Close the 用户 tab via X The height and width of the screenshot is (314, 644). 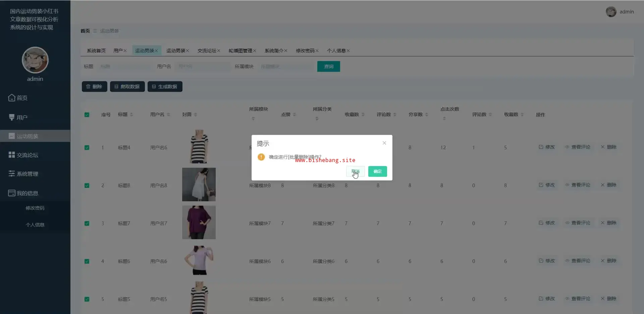tap(125, 51)
